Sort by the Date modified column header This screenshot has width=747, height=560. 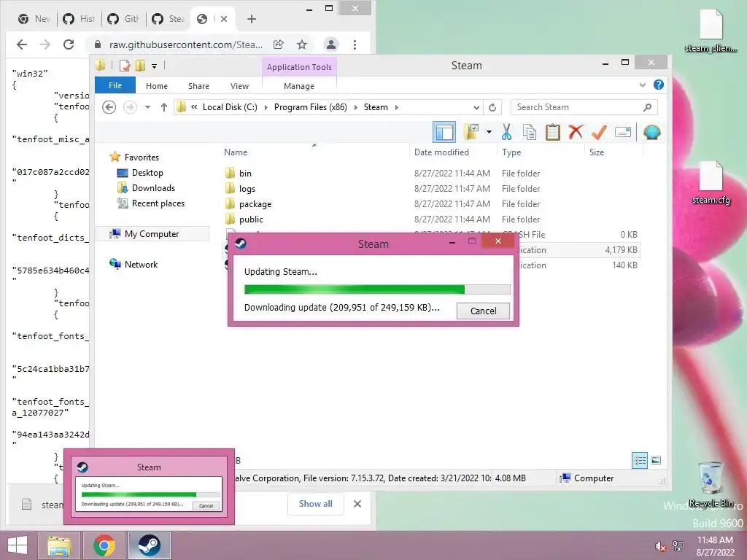[x=453, y=152]
